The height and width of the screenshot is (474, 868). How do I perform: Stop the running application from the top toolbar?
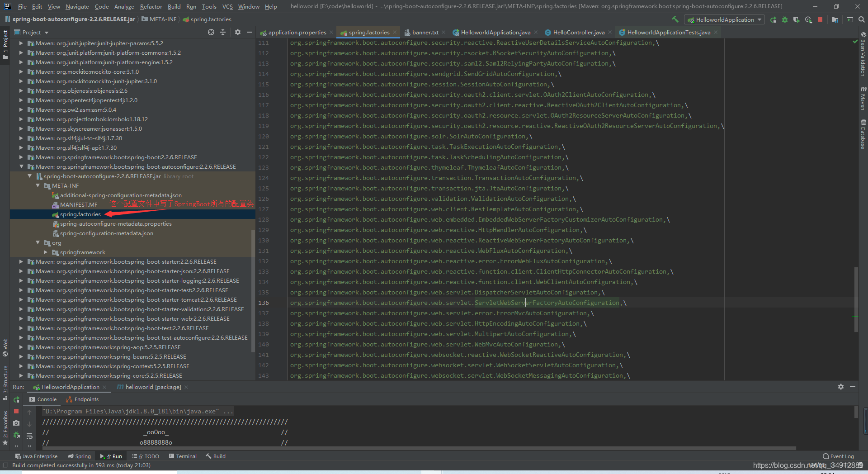click(x=820, y=19)
